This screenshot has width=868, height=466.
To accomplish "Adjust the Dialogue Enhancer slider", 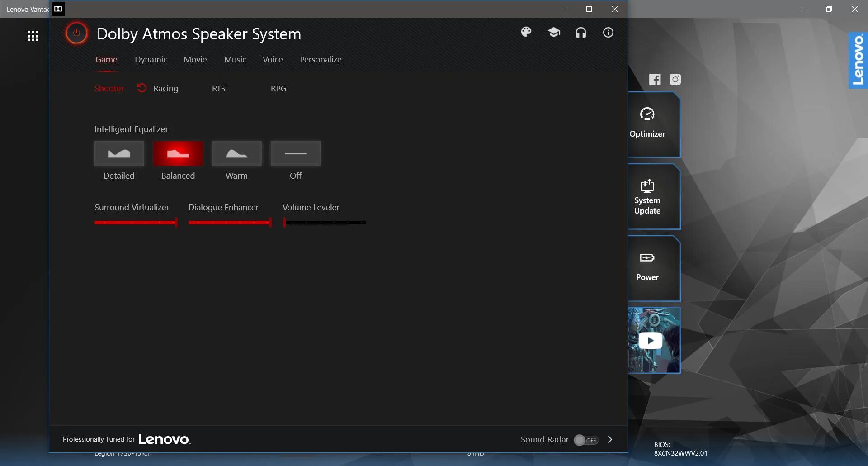I will click(x=230, y=223).
